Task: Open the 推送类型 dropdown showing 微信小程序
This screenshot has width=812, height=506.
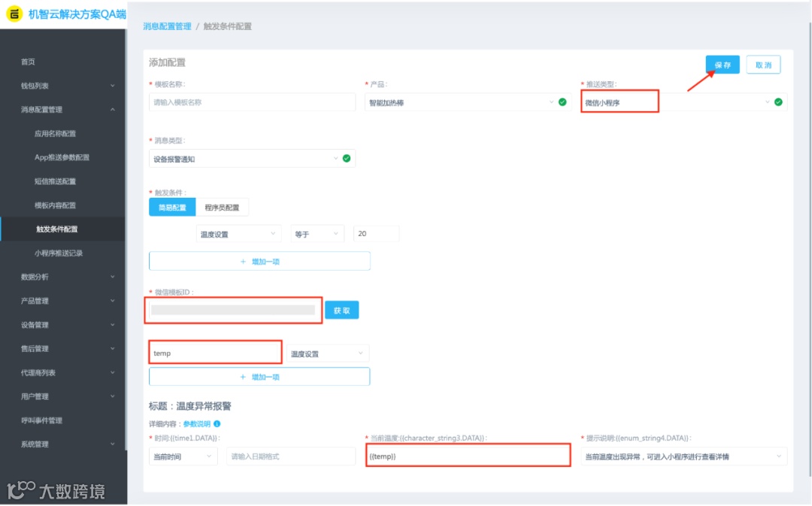Action: pos(683,102)
